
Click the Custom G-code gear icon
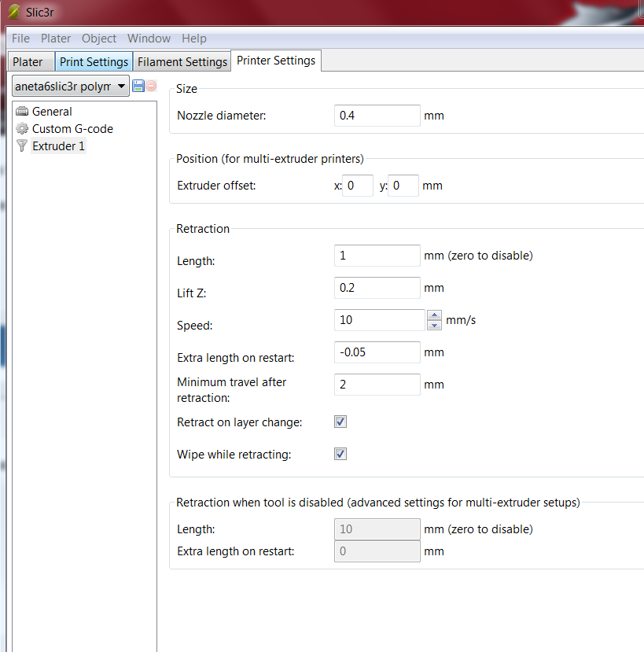[x=22, y=128]
